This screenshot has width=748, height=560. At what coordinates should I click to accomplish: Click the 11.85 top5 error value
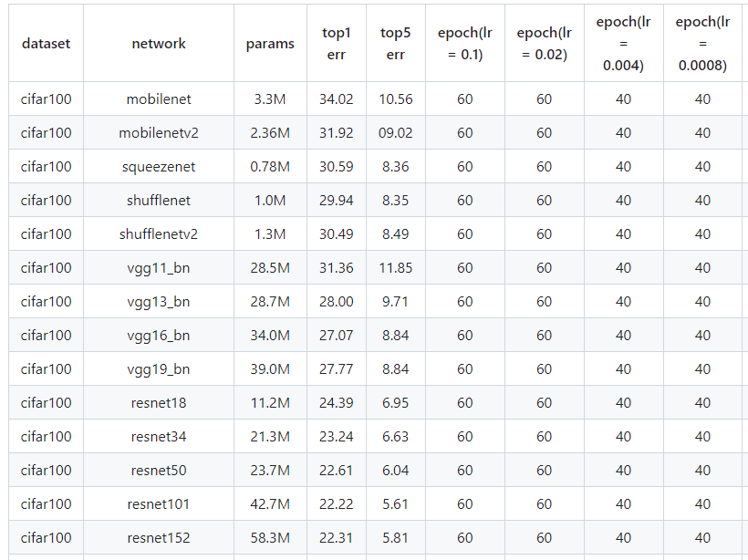[x=396, y=267]
